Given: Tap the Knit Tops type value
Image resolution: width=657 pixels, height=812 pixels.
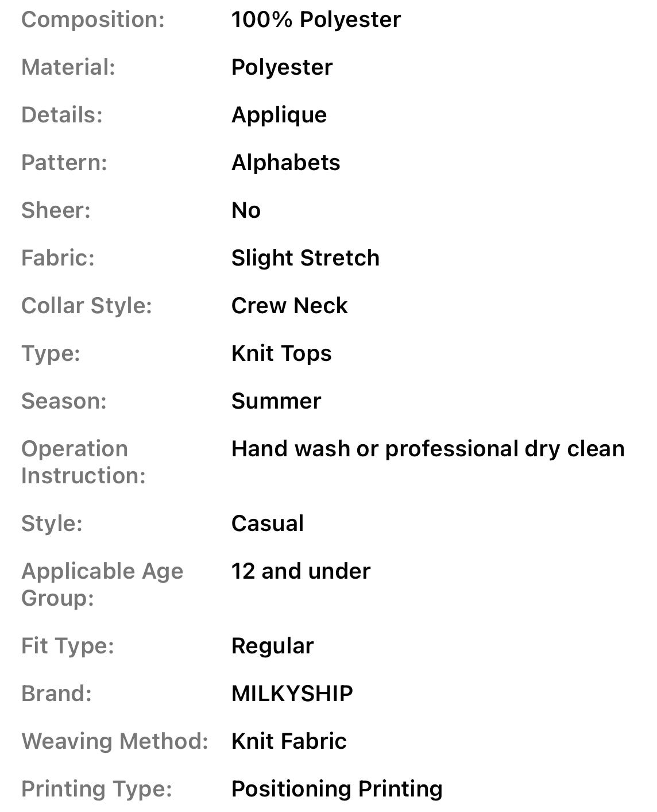Looking at the screenshot, I should click(x=281, y=353).
